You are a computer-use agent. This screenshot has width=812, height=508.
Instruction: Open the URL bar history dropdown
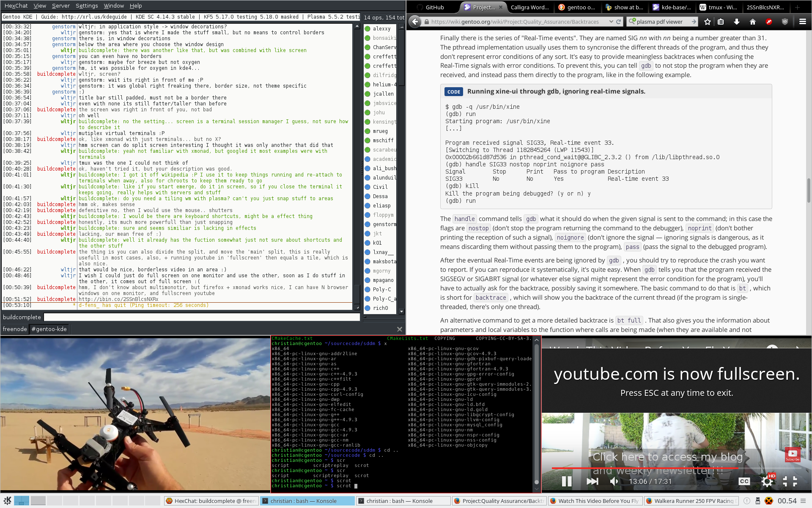pos(611,22)
